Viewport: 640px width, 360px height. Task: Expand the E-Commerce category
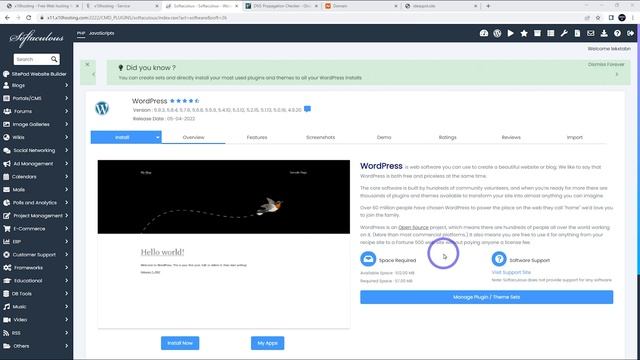(x=35, y=229)
